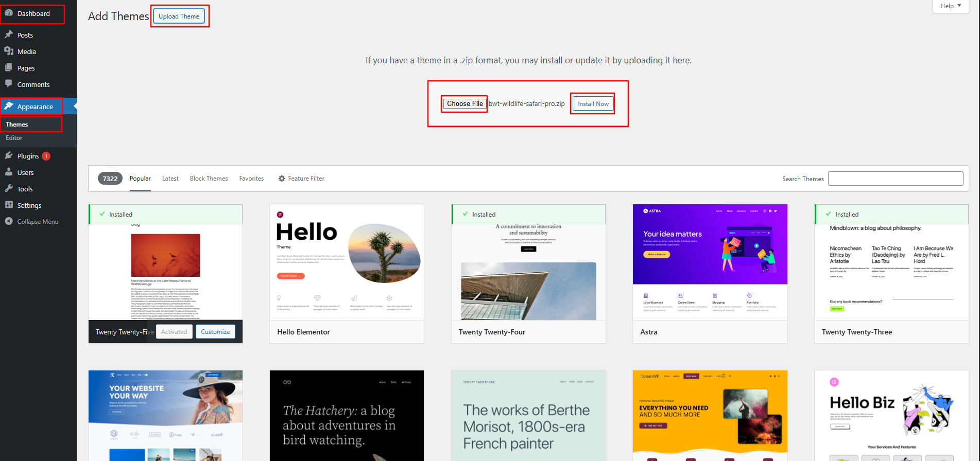Click the Feature Filter gear icon
980x461 pixels.
[x=282, y=179]
